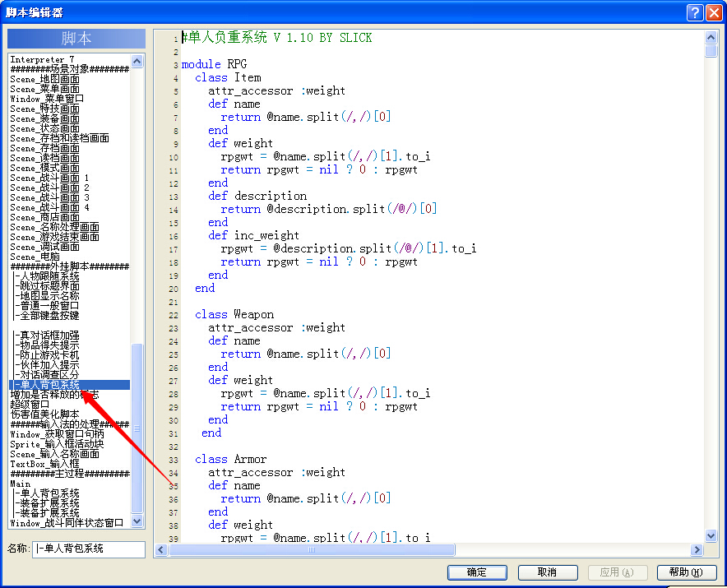727x588 pixels.
Task: Select Scene_存档画面 script
Action: click(x=44, y=148)
